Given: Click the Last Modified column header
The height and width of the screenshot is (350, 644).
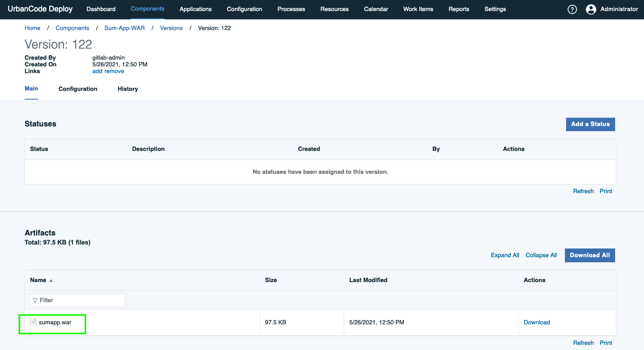Looking at the screenshot, I should click(x=368, y=280).
